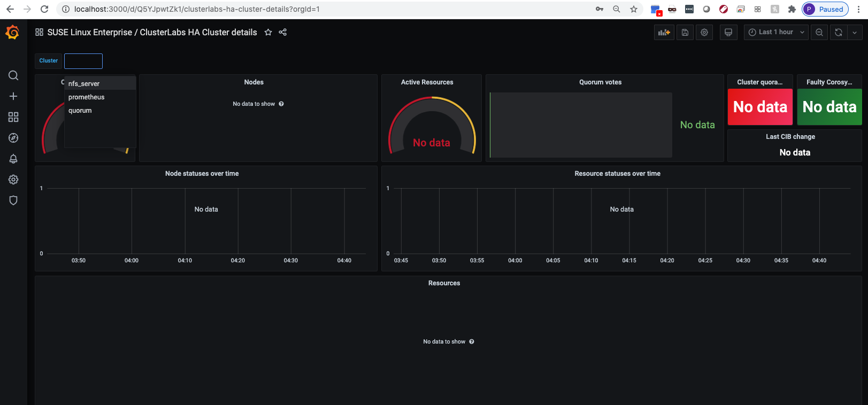The image size is (868, 405).
Task: Click the Add panel icon
Action: 664,33
